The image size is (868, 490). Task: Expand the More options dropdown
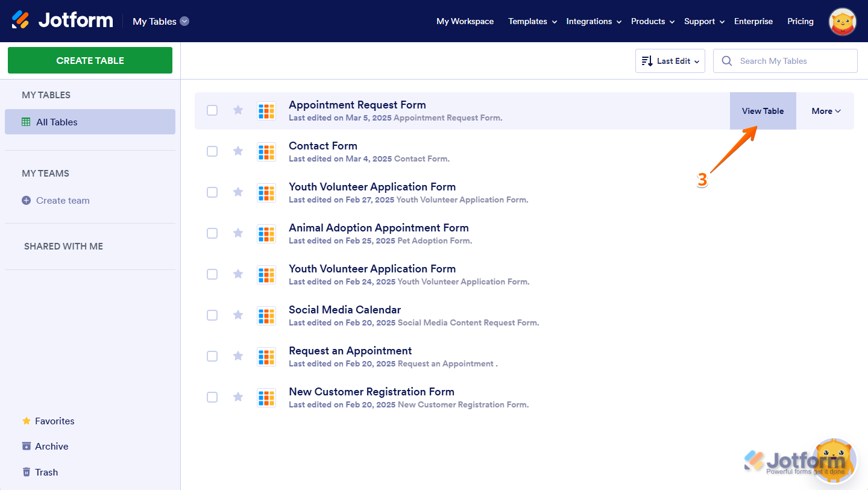tap(825, 111)
